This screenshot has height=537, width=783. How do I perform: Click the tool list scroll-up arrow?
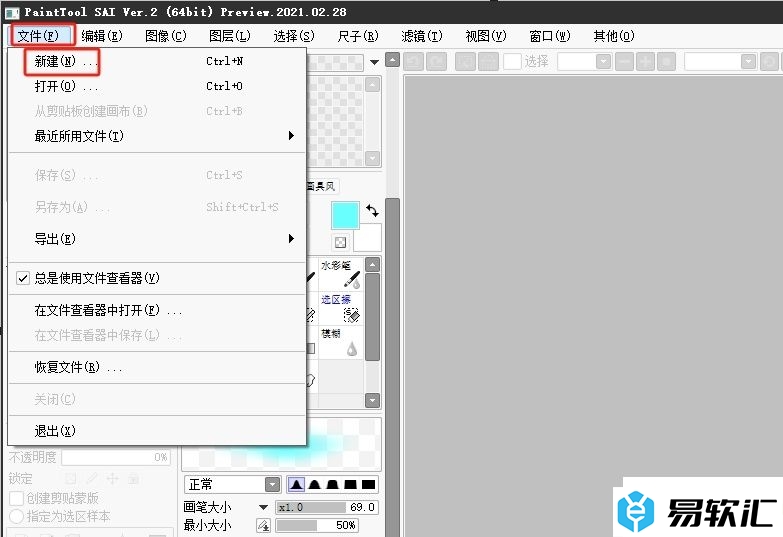373,265
